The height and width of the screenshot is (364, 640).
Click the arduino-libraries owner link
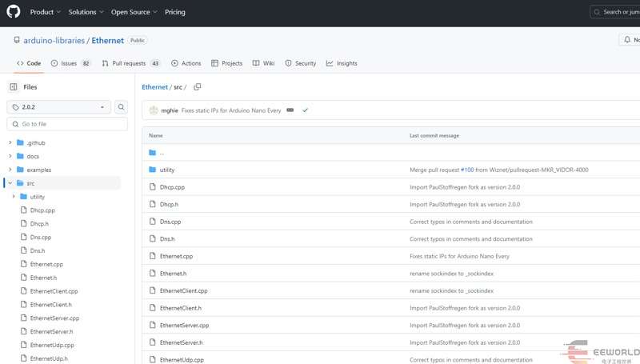point(54,40)
